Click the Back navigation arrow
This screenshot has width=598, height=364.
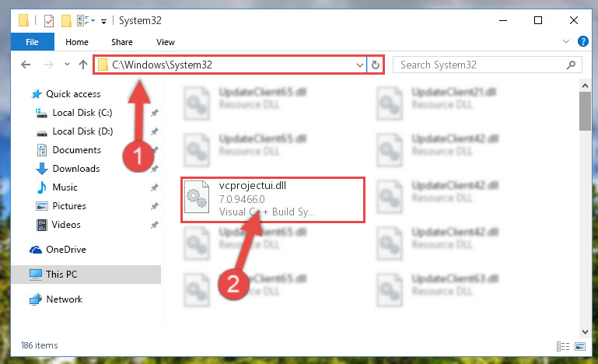pyautogui.click(x=26, y=65)
